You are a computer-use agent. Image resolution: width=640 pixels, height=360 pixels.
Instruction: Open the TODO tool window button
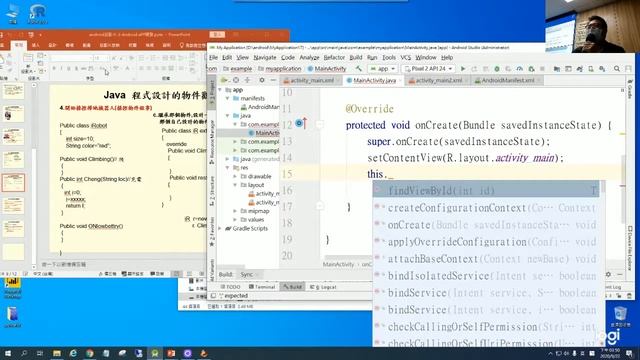(x=231, y=287)
